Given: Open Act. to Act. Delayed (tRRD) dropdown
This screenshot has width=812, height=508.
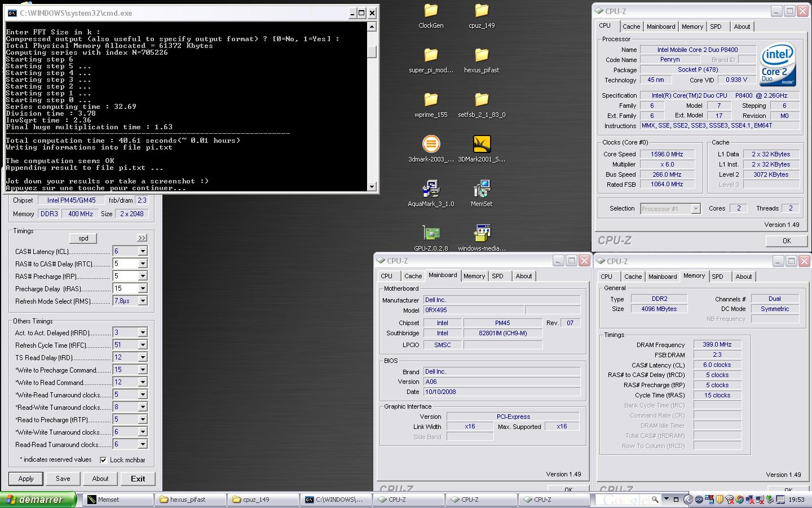Looking at the screenshot, I should click(143, 332).
